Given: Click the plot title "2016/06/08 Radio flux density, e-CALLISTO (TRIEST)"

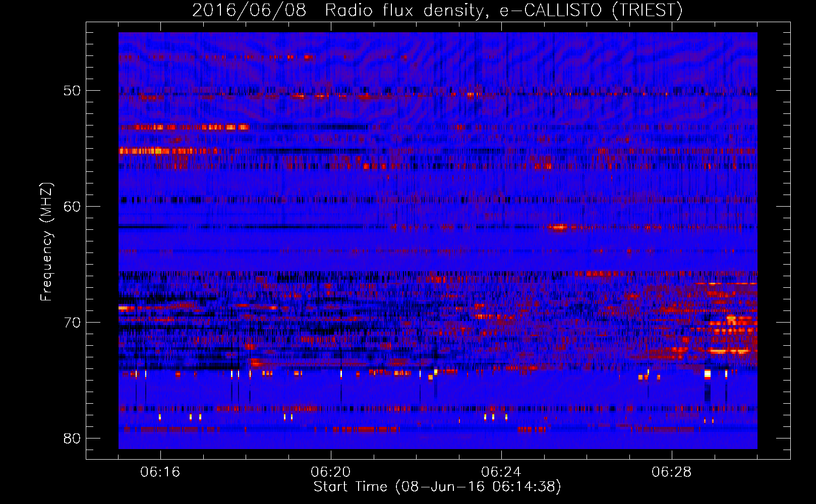Looking at the screenshot, I should pos(437,10).
